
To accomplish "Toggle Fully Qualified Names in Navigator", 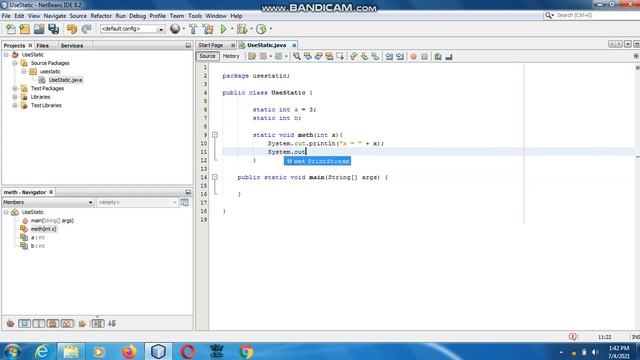I will click(82, 324).
